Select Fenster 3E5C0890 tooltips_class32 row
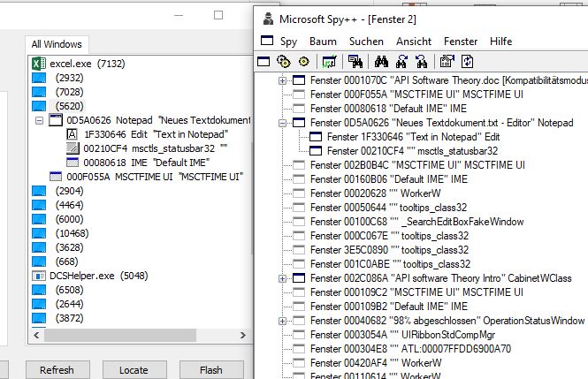The height and width of the screenshot is (379, 588). (x=390, y=250)
